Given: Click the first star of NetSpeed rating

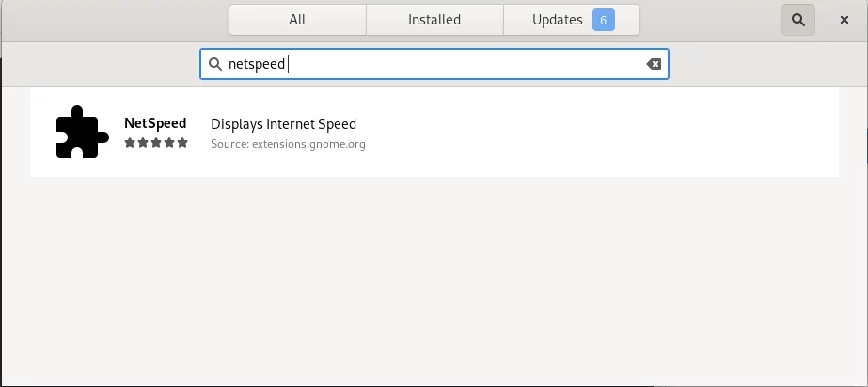Looking at the screenshot, I should coord(130,143).
